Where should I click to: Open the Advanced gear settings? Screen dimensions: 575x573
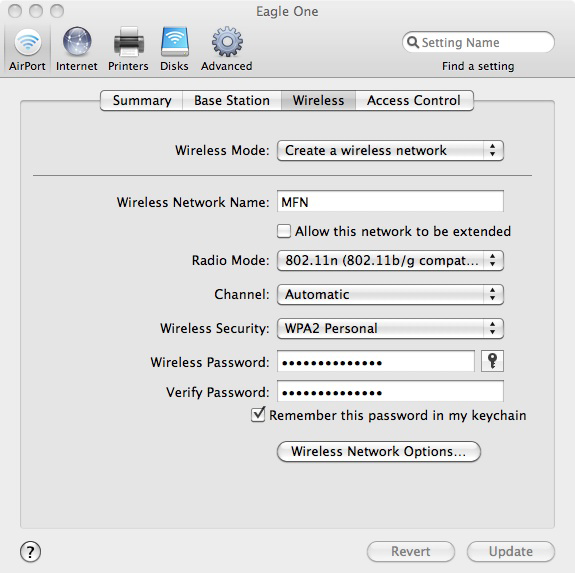227,49
